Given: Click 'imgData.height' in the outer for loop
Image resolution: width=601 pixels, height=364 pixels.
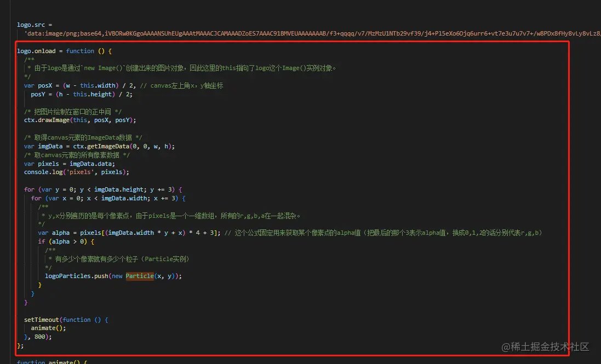Looking at the screenshot, I should 119,189.
